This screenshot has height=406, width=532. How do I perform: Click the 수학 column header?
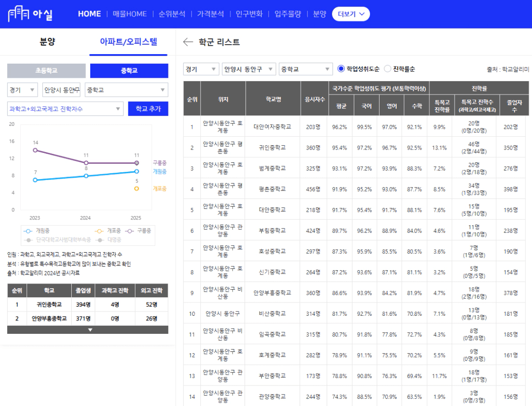417,106
